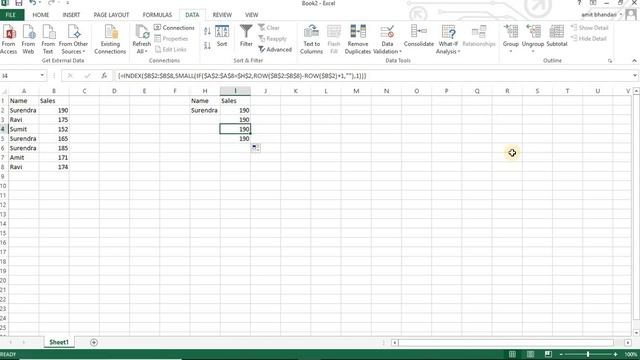Image resolution: width=640 pixels, height=360 pixels.
Task: Click Remove Duplicates
Action: point(358,39)
